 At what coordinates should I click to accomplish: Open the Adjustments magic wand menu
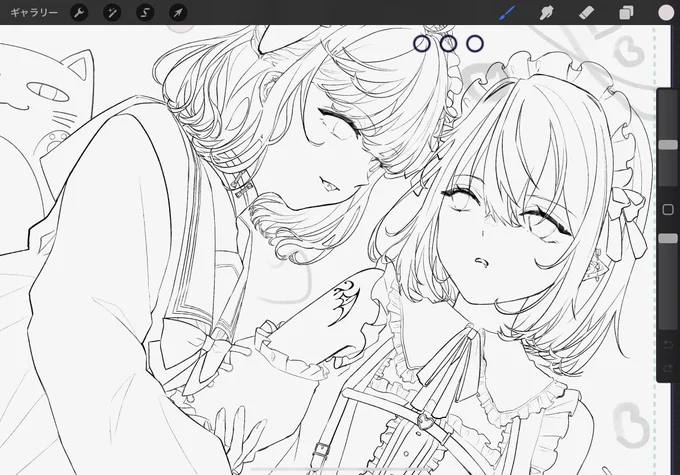click(x=112, y=13)
